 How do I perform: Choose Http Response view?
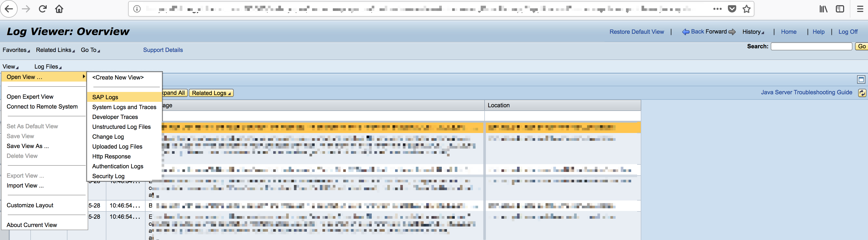124,156
